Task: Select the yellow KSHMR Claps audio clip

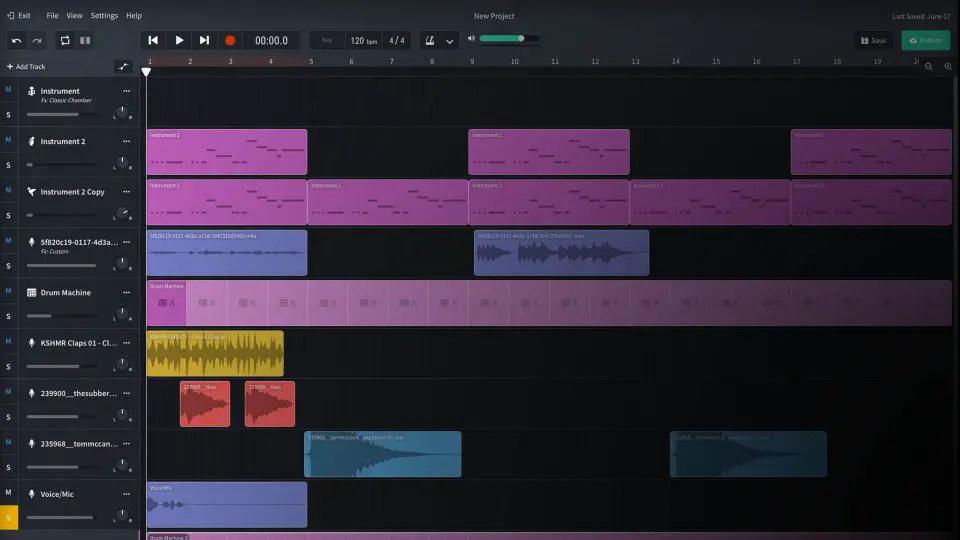Action: coord(215,353)
